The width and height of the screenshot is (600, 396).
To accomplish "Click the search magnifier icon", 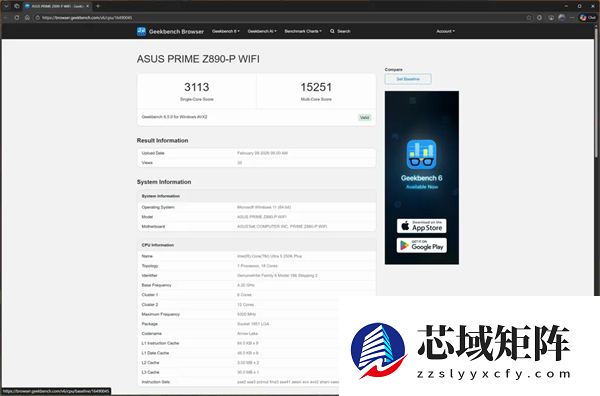I will pyautogui.click(x=332, y=31).
